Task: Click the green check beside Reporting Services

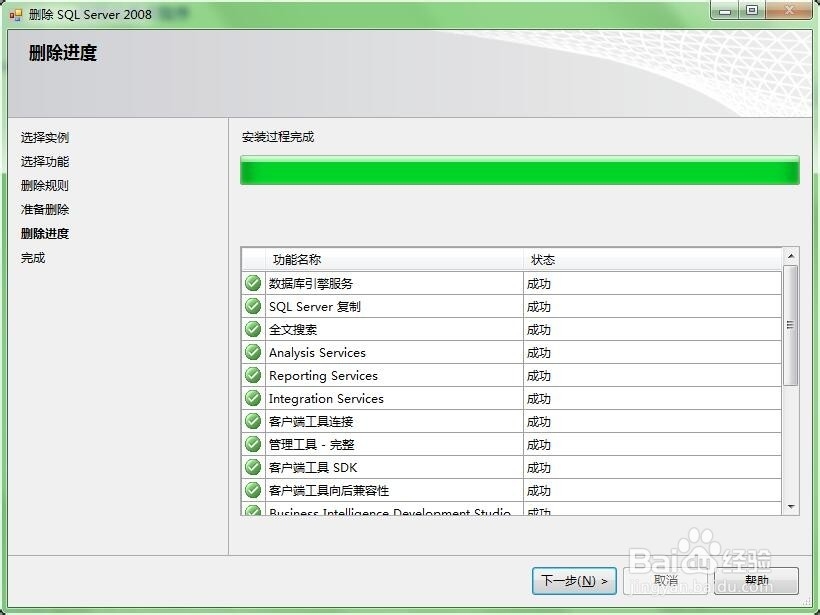Action: pos(252,375)
